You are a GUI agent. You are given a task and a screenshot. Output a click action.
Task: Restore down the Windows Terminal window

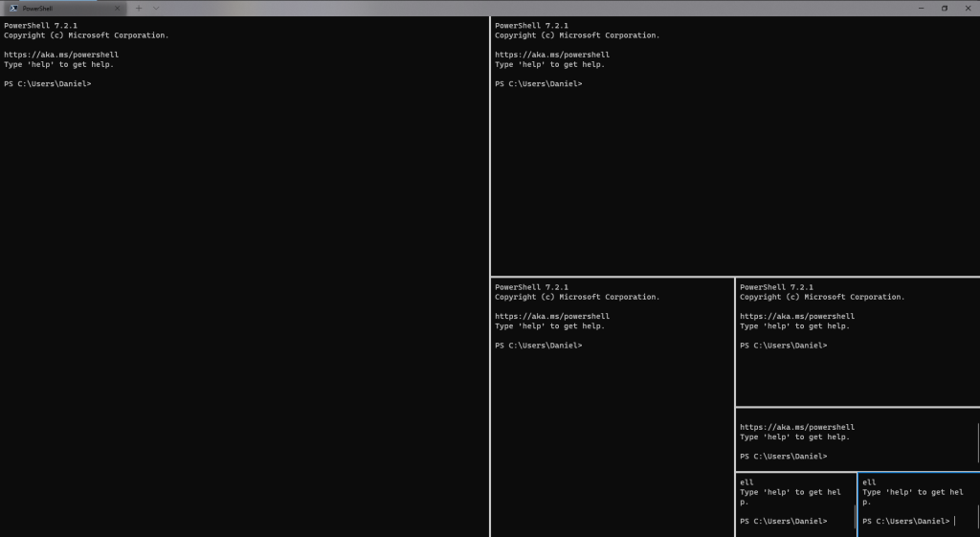(x=945, y=8)
